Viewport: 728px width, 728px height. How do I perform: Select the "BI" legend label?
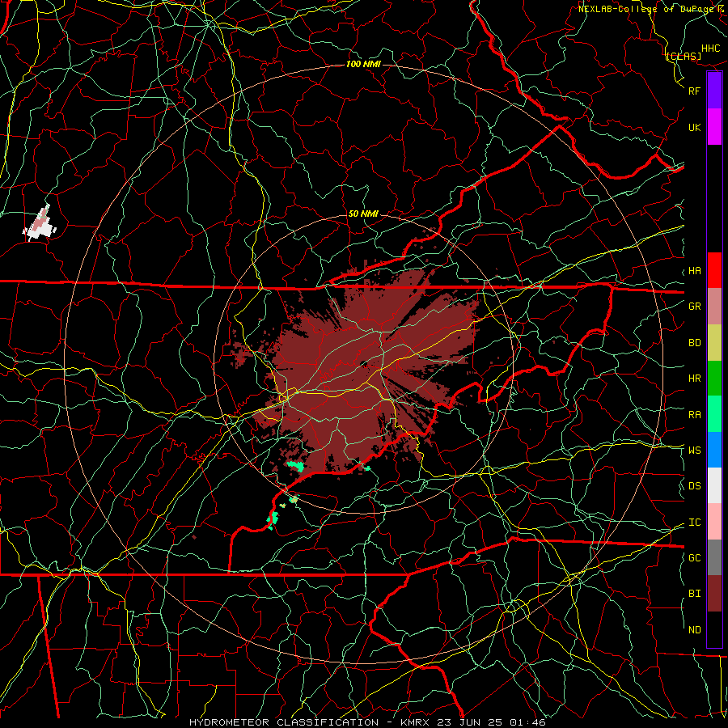695,594
